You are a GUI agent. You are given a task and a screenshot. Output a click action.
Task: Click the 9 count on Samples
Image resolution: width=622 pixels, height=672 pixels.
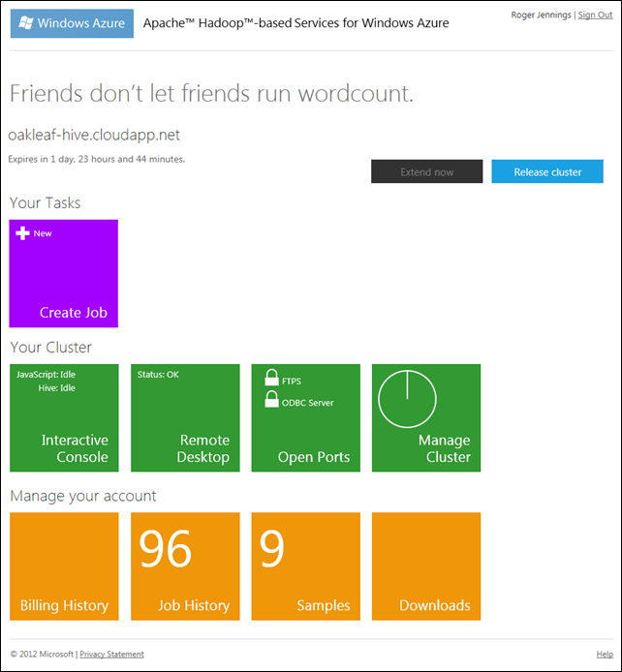pyautogui.click(x=272, y=548)
